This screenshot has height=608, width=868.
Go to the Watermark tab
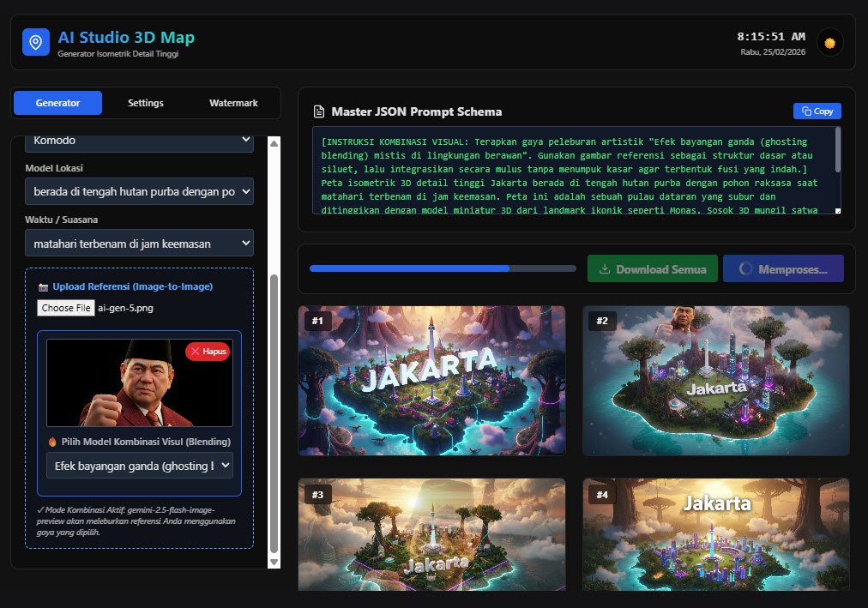click(233, 103)
